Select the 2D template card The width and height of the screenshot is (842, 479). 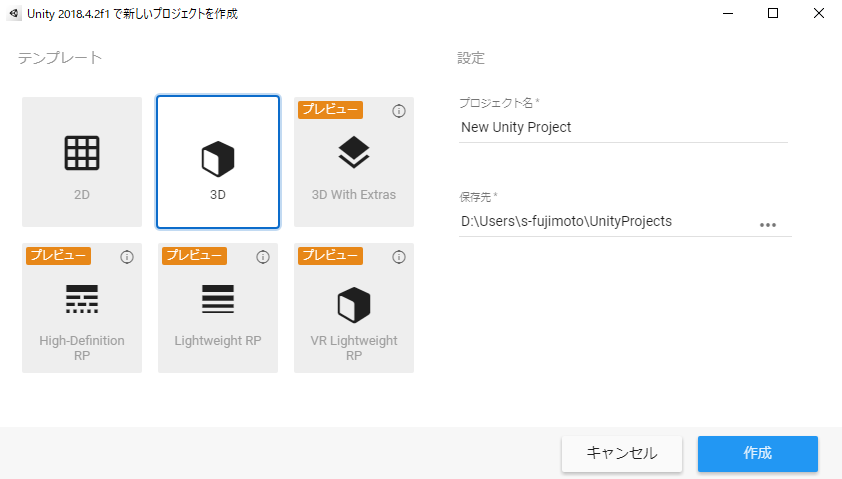(x=82, y=162)
